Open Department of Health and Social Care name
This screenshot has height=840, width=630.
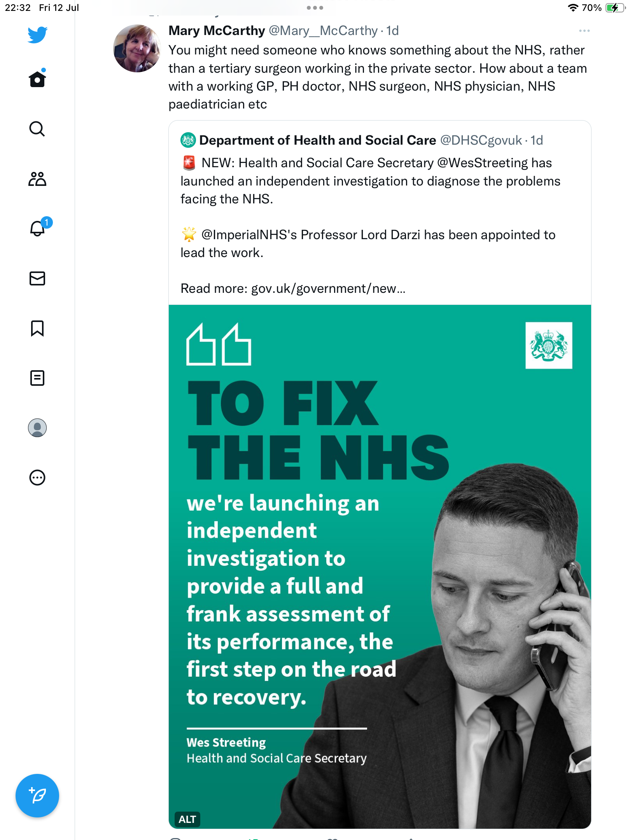(x=317, y=140)
